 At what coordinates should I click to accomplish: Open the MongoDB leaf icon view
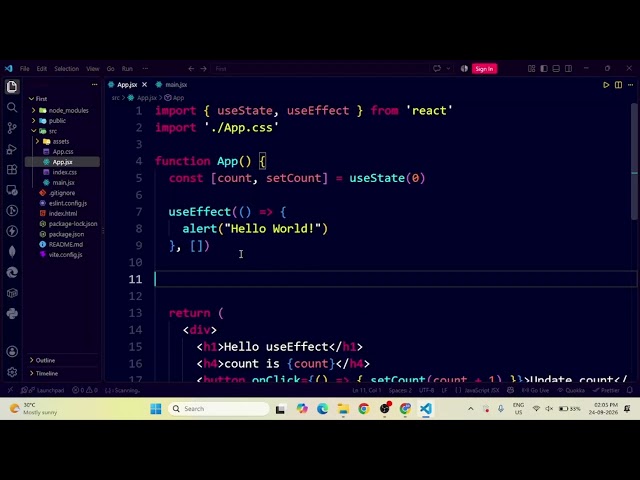pos(12,252)
